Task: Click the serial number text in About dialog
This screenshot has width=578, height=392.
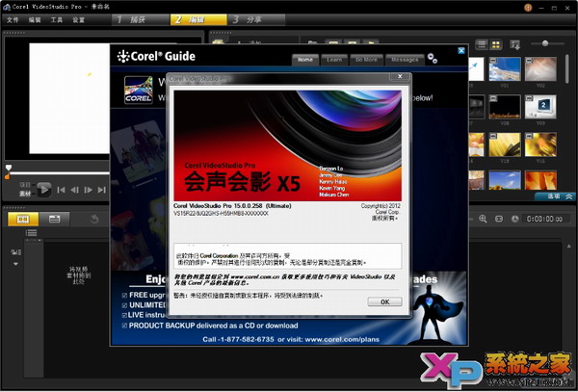Action: (x=221, y=213)
